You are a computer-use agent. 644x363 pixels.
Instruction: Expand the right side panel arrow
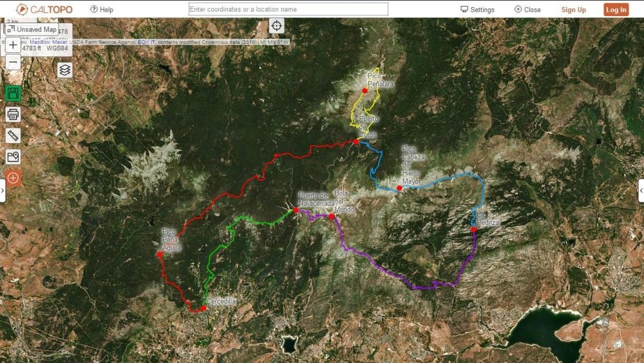tap(641, 190)
